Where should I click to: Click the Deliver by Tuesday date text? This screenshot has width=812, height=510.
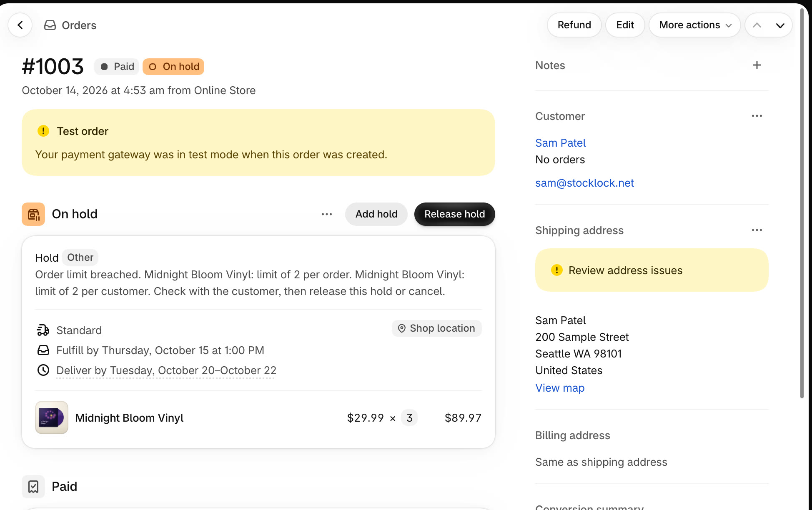[166, 370]
